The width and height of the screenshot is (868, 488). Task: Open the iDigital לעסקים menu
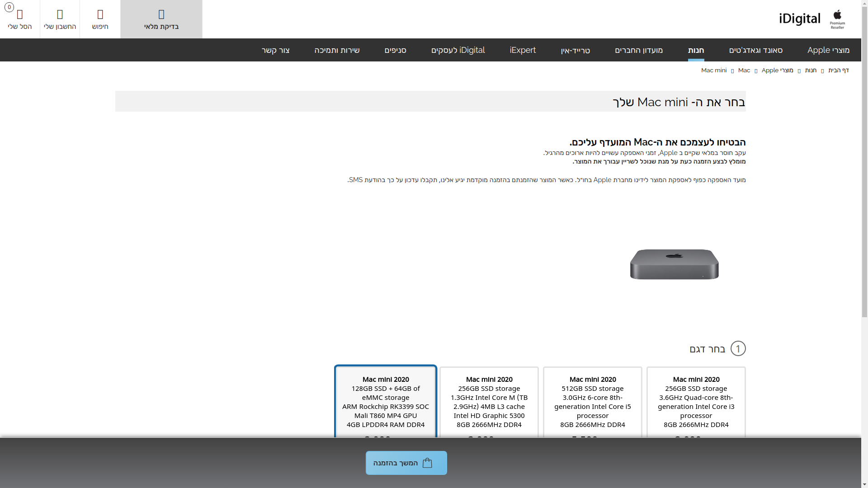point(458,50)
